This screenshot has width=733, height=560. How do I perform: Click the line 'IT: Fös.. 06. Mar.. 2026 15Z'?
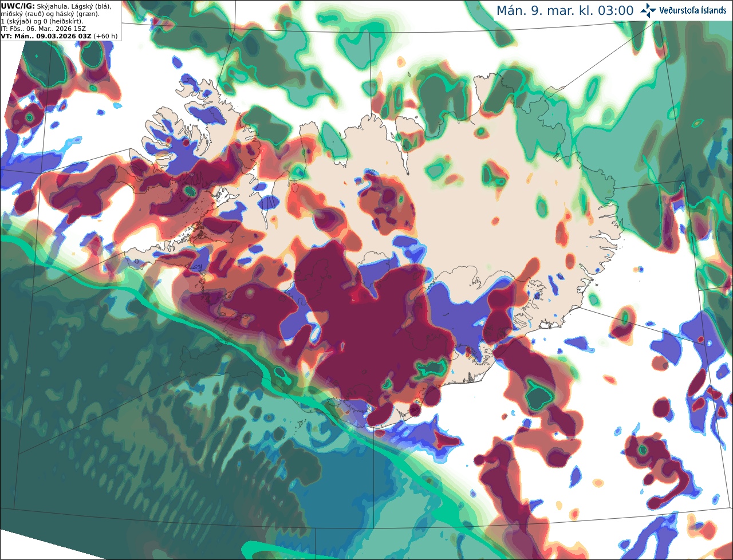(44, 29)
